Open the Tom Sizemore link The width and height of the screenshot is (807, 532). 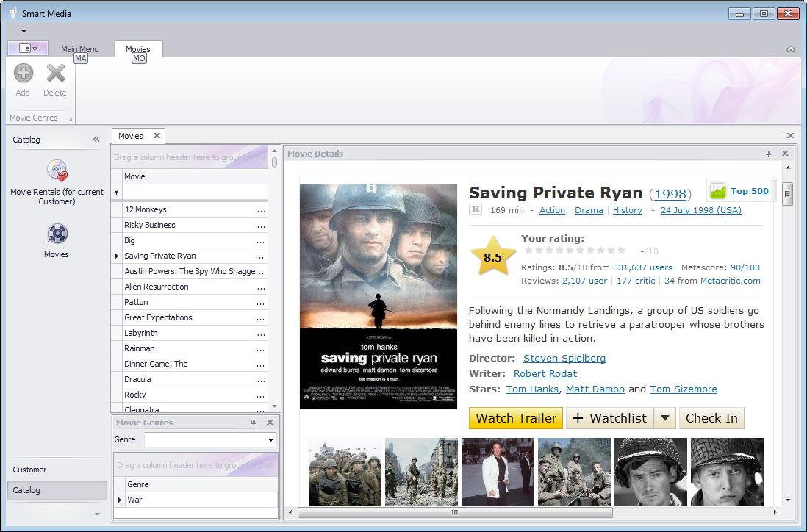[x=683, y=389]
